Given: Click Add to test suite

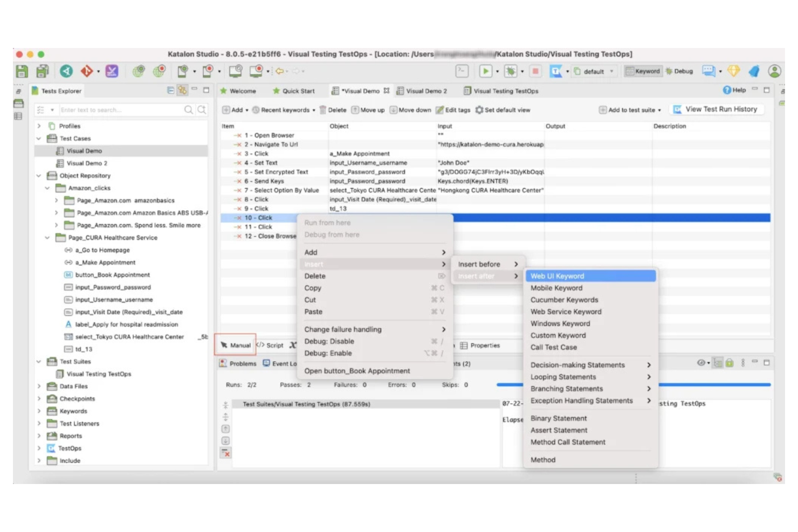Looking at the screenshot, I should click(629, 109).
